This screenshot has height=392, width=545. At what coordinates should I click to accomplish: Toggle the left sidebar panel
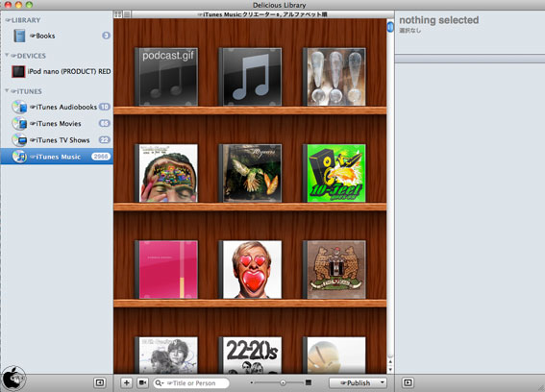coord(99,383)
